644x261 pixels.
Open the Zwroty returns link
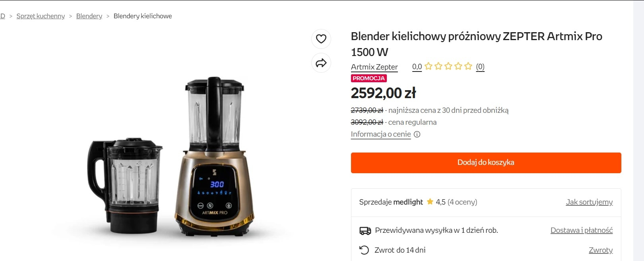(x=601, y=250)
